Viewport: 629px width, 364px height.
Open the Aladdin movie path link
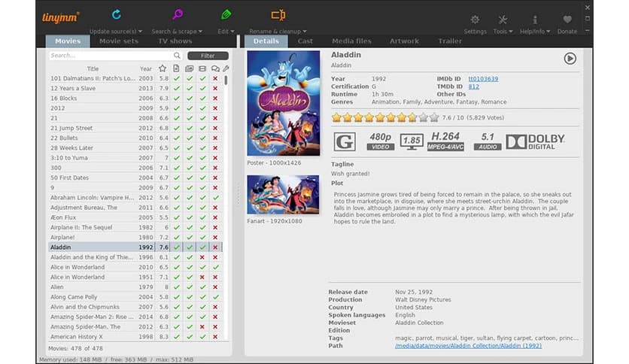pyautogui.click(x=468, y=345)
